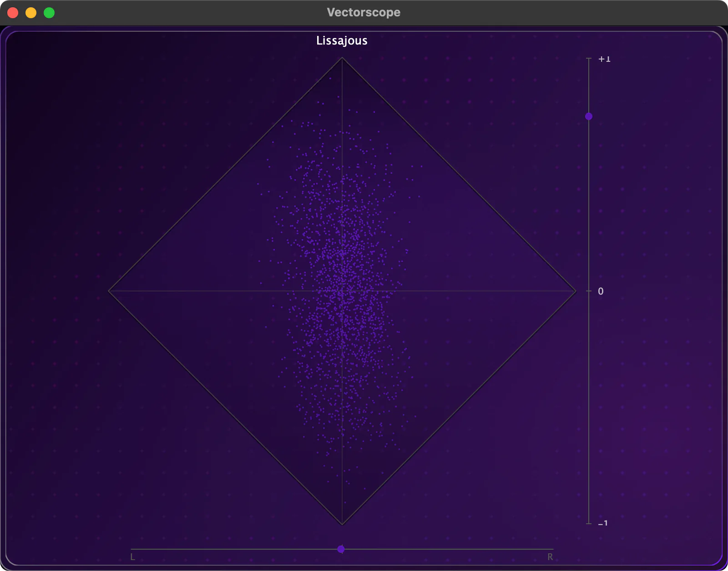The image size is (728, 571).
Task: Click the L/R balance slider handle
Action: [x=341, y=549]
